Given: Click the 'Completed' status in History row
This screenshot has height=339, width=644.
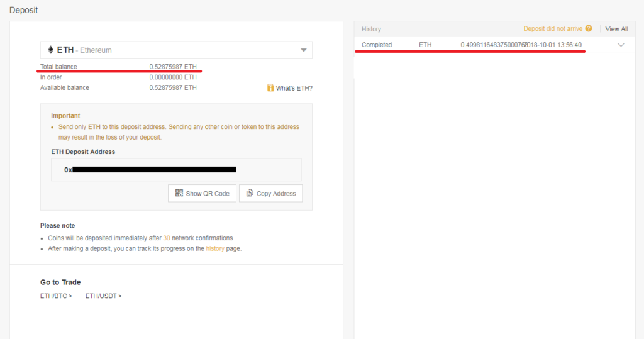Looking at the screenshot, I should point(377,45).
